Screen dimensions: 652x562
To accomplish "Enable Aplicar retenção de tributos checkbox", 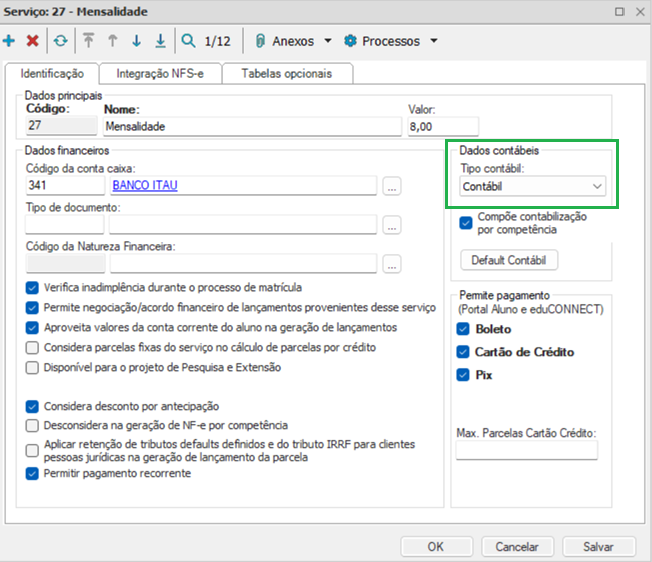I will point(32,451).
